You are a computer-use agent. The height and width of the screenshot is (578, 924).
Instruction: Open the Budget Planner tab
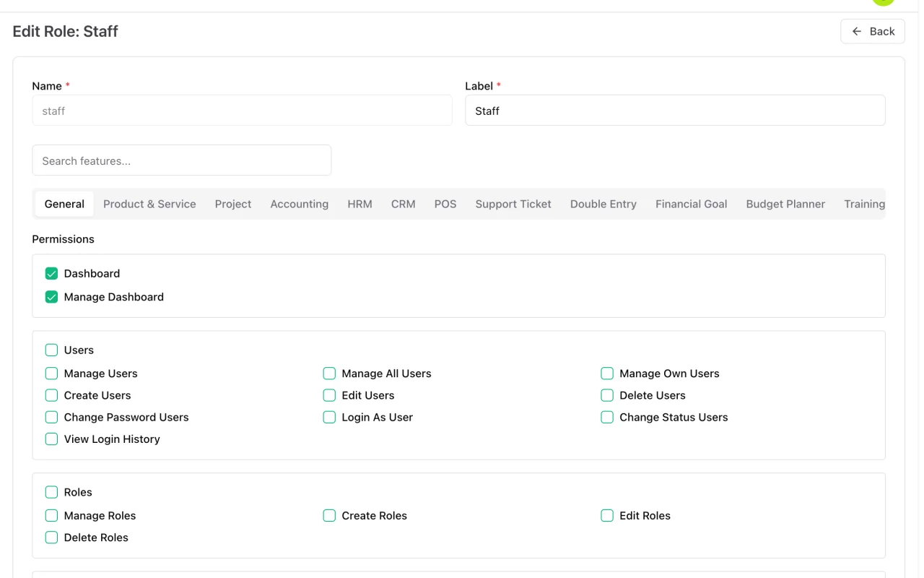click(785, 204)
